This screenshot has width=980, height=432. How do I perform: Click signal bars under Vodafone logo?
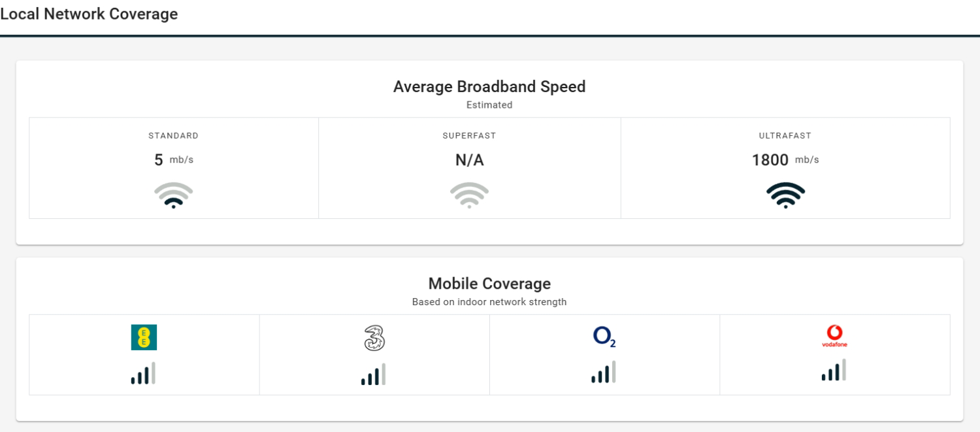834,370
